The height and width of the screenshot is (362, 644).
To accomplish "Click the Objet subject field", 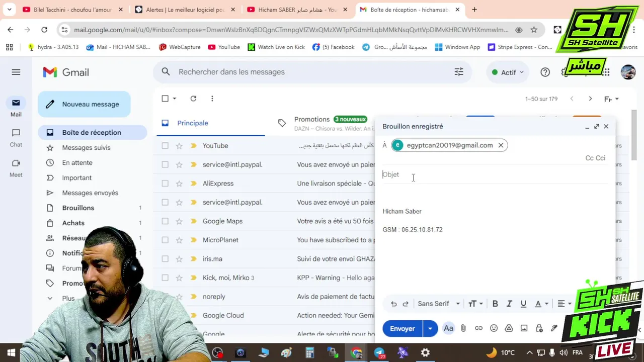I will [495, 174].
